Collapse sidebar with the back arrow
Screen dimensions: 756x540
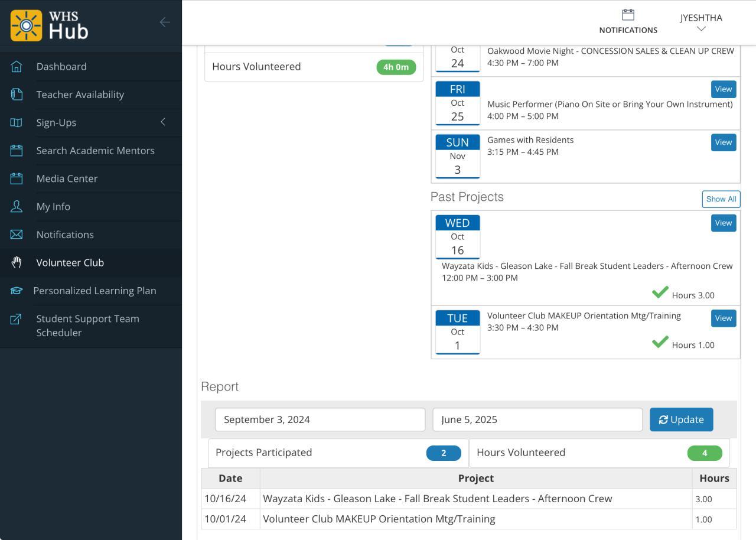[x=165, y=22]
